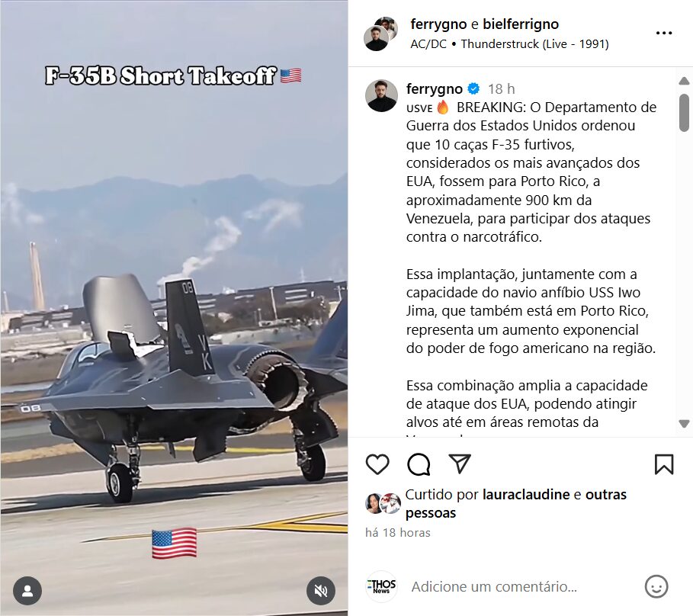Click the caption scrollbar up arrow
The image size is (693, 616).
[684, 81]
